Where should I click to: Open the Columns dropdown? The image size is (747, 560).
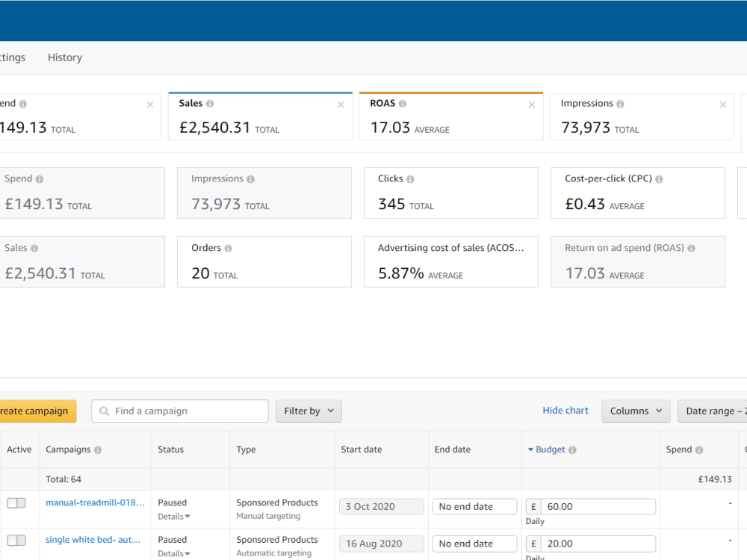[x=636, y=411]
